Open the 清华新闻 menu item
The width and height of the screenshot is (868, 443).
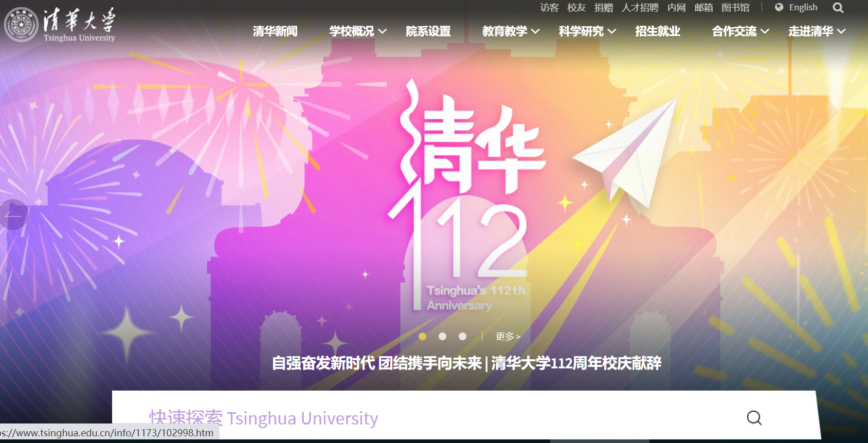click(x=275, y=31)
